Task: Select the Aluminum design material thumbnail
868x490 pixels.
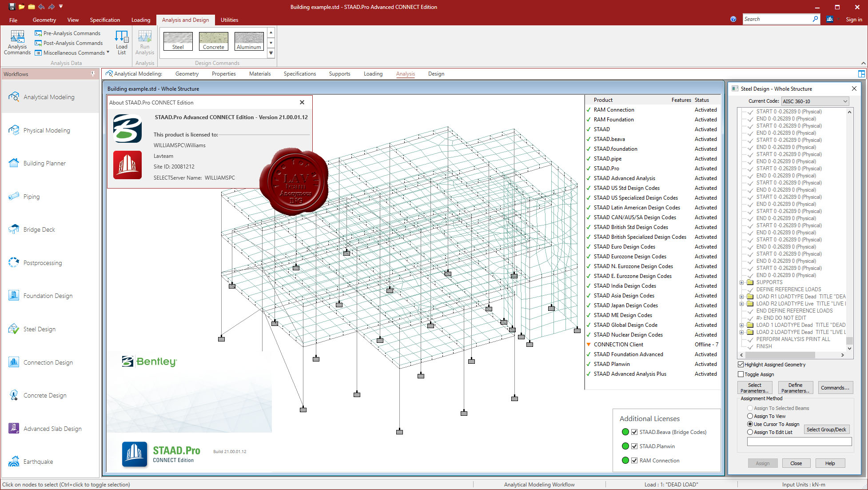Action: point(249,41)
